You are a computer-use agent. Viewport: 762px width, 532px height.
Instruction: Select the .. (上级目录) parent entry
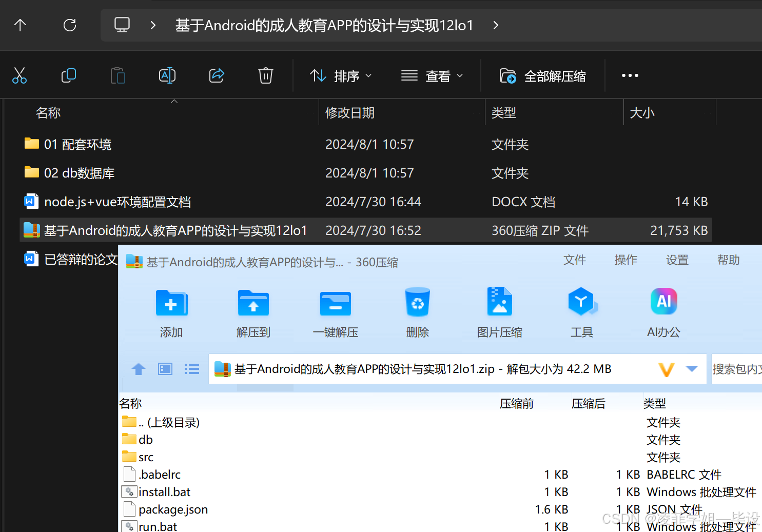click(x=161, y=422)
